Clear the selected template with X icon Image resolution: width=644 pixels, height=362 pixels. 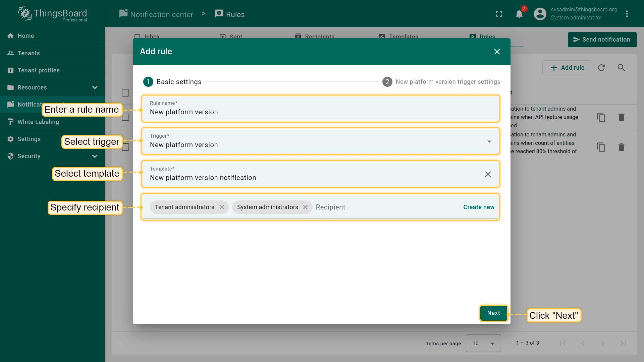(x=488, y=174)
